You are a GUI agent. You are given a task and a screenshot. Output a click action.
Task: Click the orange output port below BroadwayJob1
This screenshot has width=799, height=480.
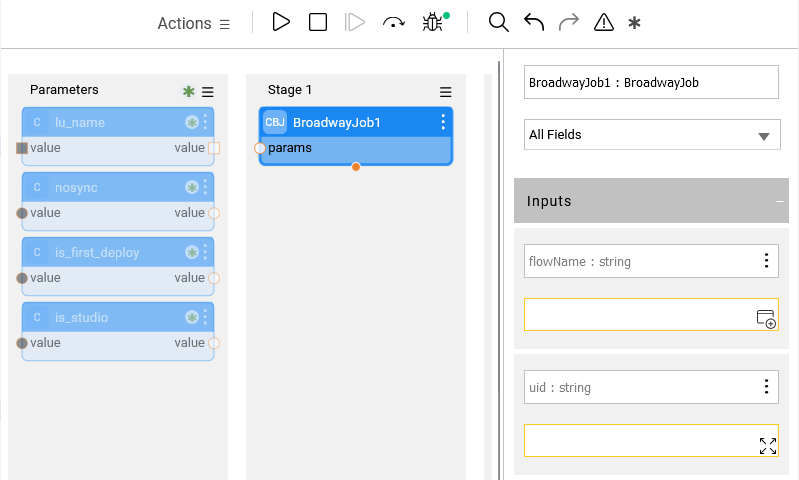(356, 167)
